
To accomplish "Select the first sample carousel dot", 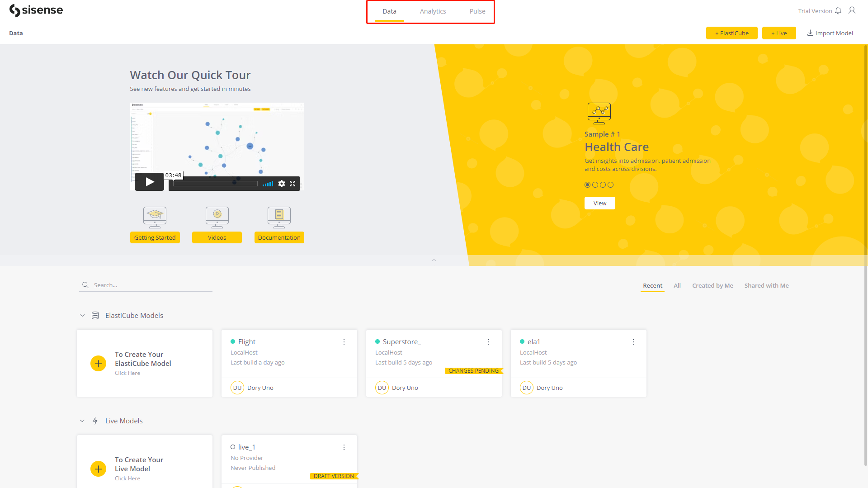I will point(587,185).
